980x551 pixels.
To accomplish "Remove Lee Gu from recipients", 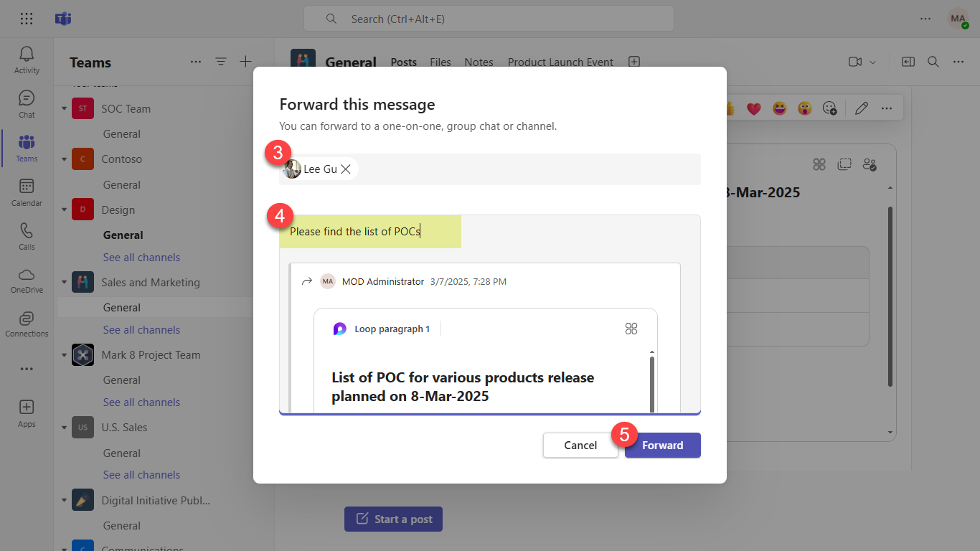I will pos(346,169).
